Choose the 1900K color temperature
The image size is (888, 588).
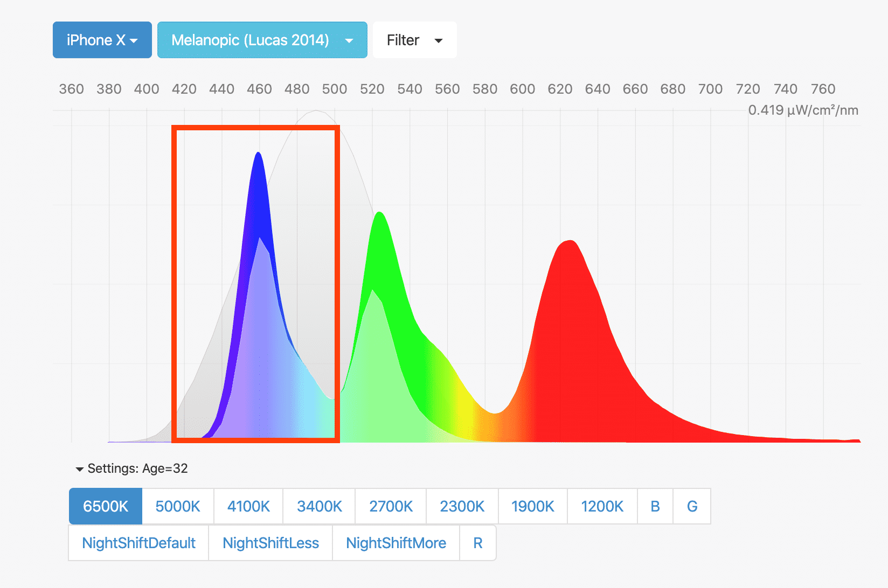533,506
